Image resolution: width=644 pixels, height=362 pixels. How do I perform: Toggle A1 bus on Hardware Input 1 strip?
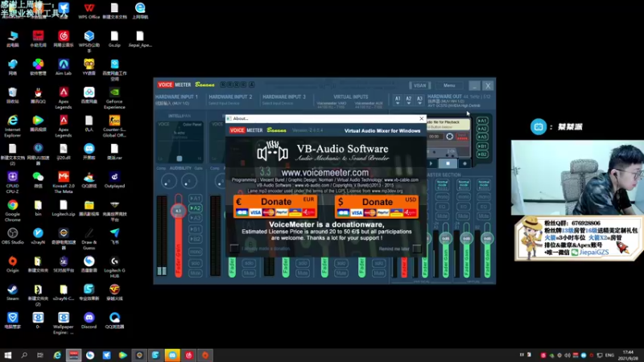coord(195,198)
